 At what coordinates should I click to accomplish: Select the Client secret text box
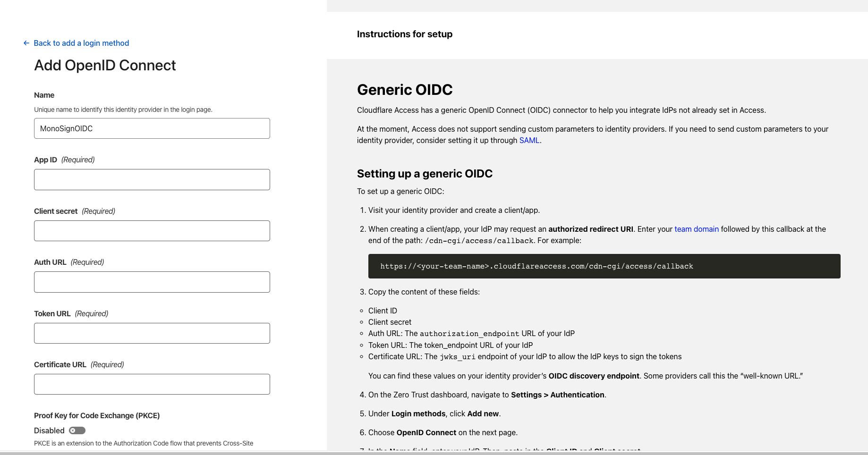click(152, 231)
